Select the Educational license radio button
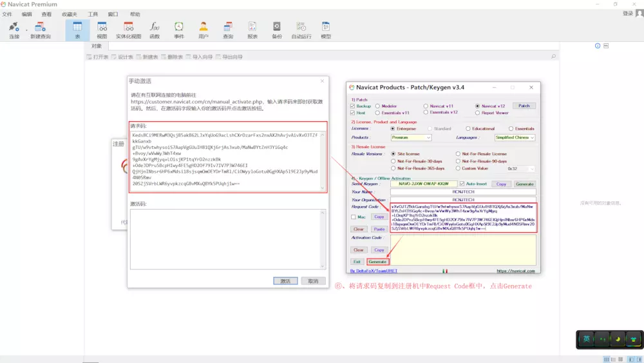The height and width of the screenshot is (363, 644). [468, 129]
